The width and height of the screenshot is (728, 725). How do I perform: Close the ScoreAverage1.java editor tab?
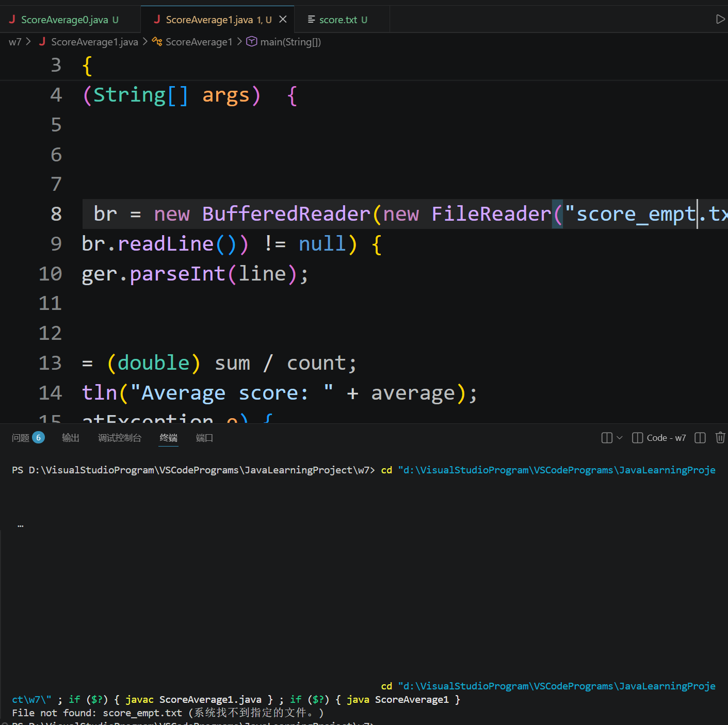point(283,20)
